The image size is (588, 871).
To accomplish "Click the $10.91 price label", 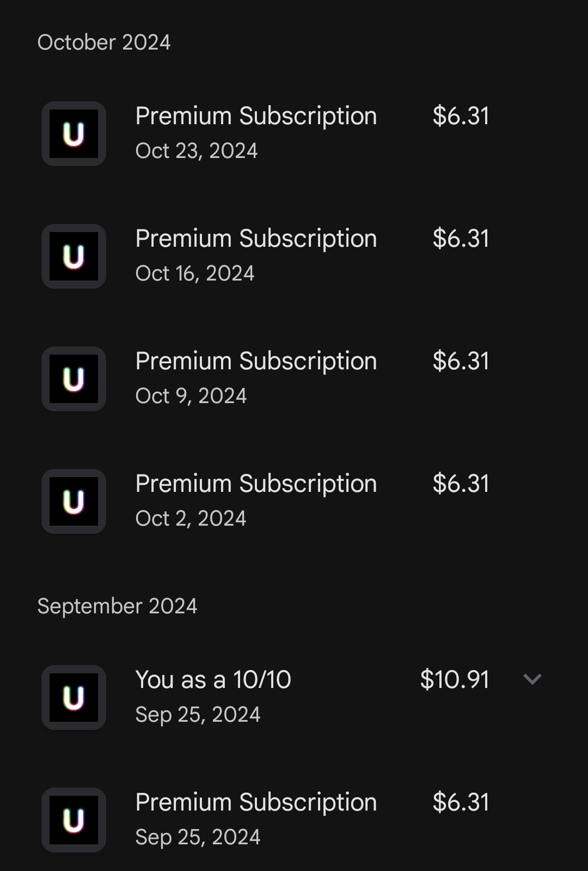I will pyautogui.click(x=455, y=679).
